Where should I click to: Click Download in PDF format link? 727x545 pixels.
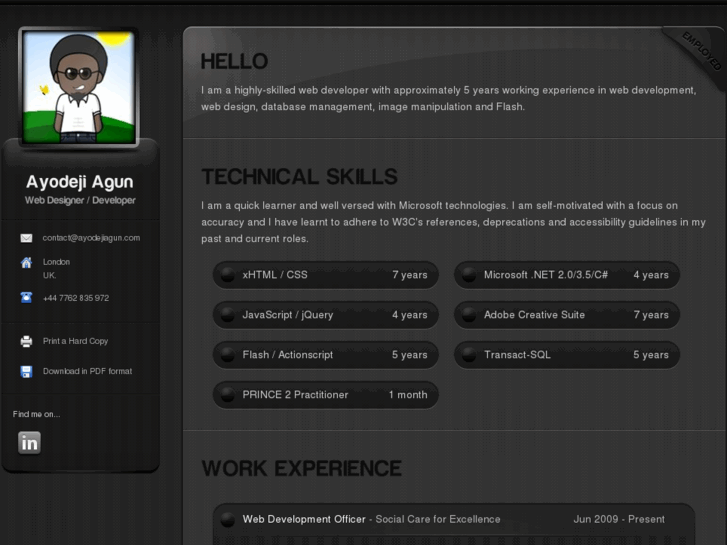tap(87, 371)
